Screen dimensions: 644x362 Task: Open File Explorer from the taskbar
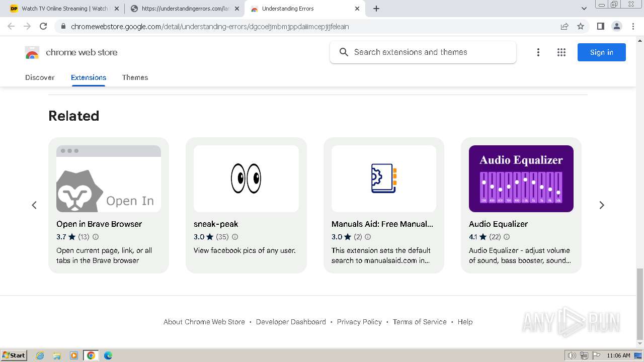(x=57, y=355)
